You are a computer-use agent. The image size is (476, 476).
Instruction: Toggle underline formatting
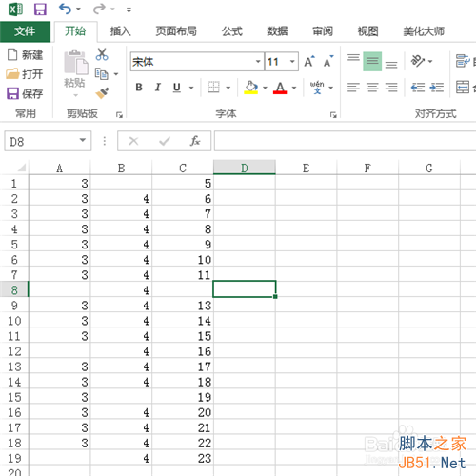(177, 87)
